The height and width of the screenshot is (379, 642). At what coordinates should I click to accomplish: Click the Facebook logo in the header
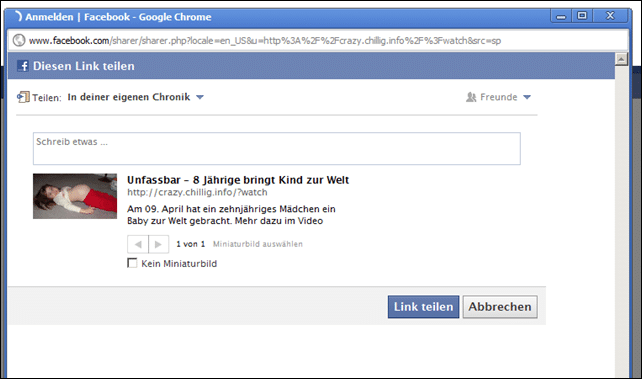coord(23,66)
